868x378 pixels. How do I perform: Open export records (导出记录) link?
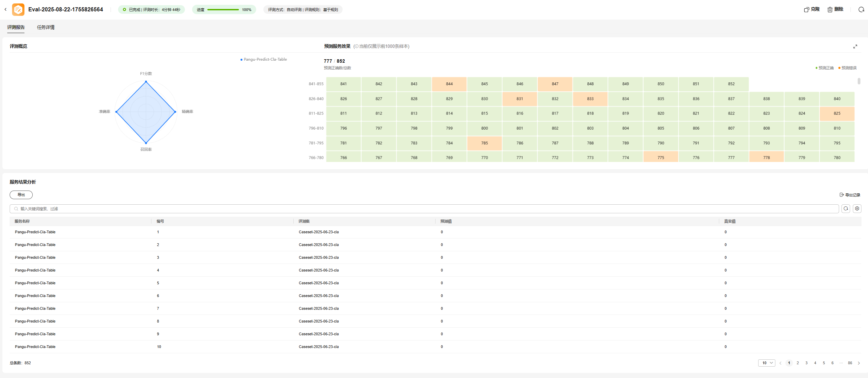click(x=850, y=195)
